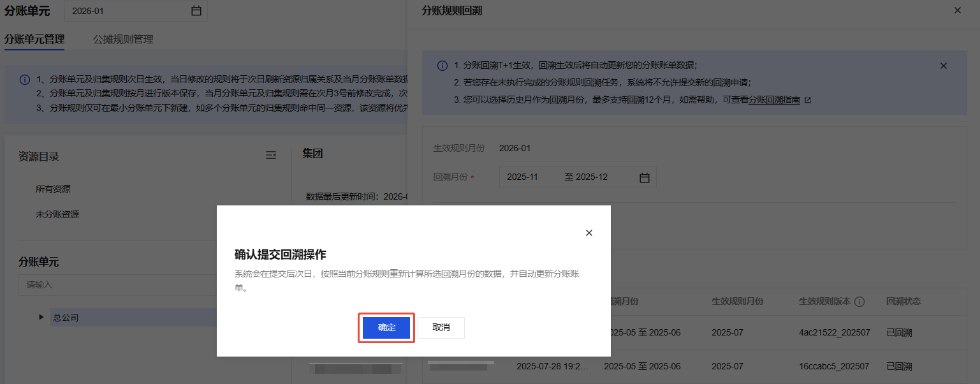
Task: Select the 总公司 tree item
Action: click(x=66, y=317)
